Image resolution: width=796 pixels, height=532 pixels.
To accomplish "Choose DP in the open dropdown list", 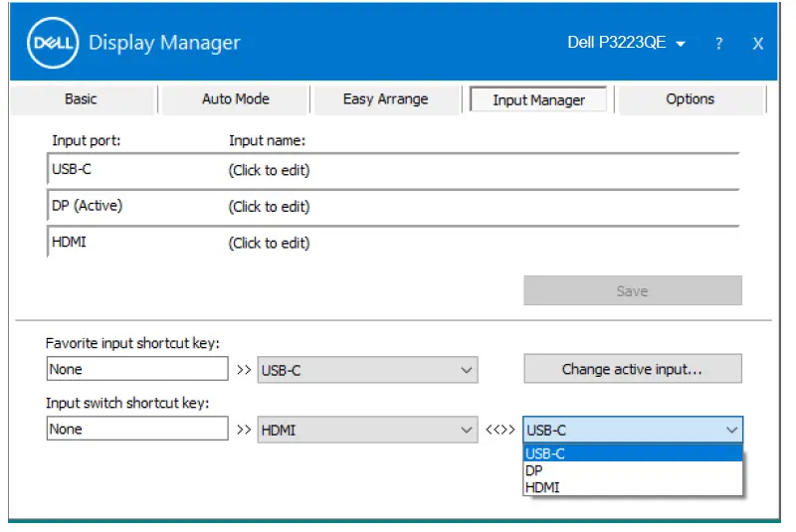I will (633, 470).
